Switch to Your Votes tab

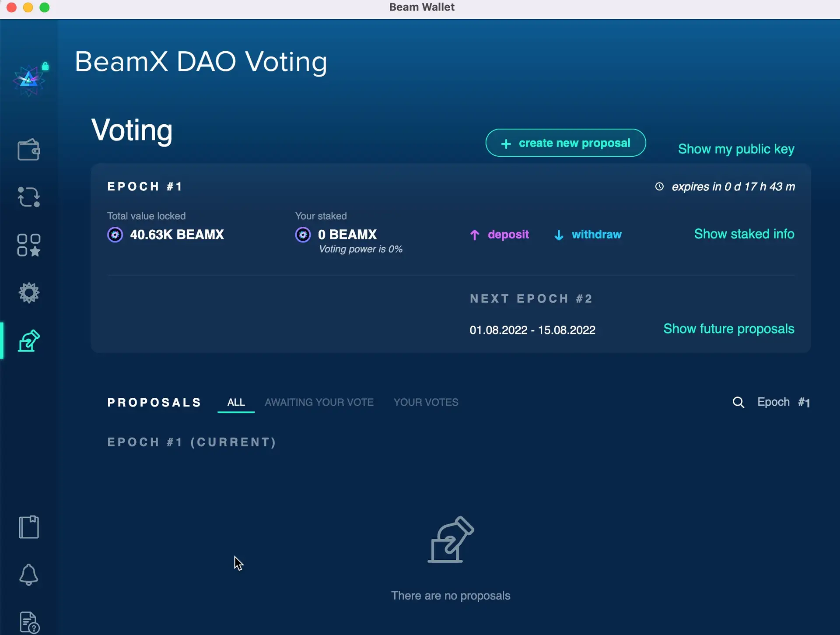click(426, 402)
